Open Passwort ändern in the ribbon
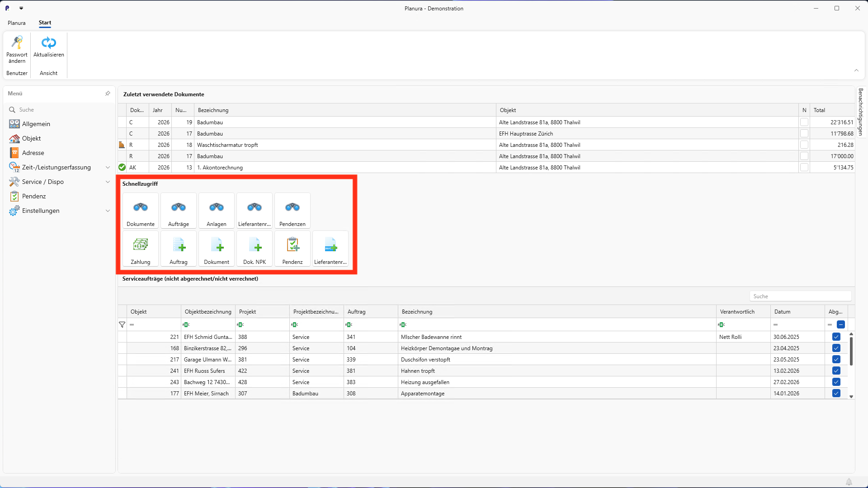 (17, 50)
